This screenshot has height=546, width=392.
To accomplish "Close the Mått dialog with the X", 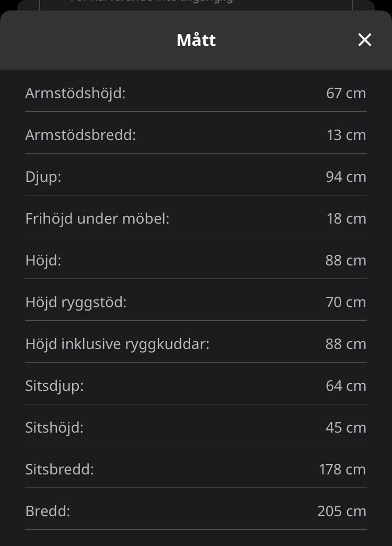I will point(364,40).
